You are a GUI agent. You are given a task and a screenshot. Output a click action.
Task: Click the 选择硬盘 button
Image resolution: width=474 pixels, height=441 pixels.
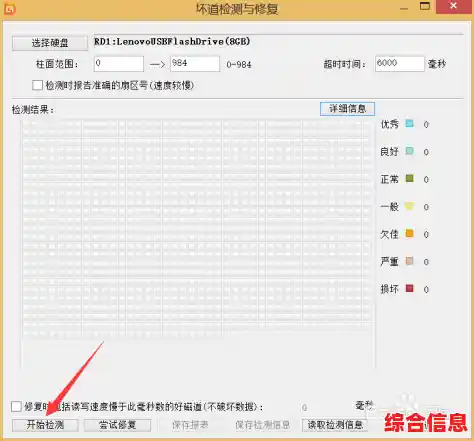[x=50, y=43]
